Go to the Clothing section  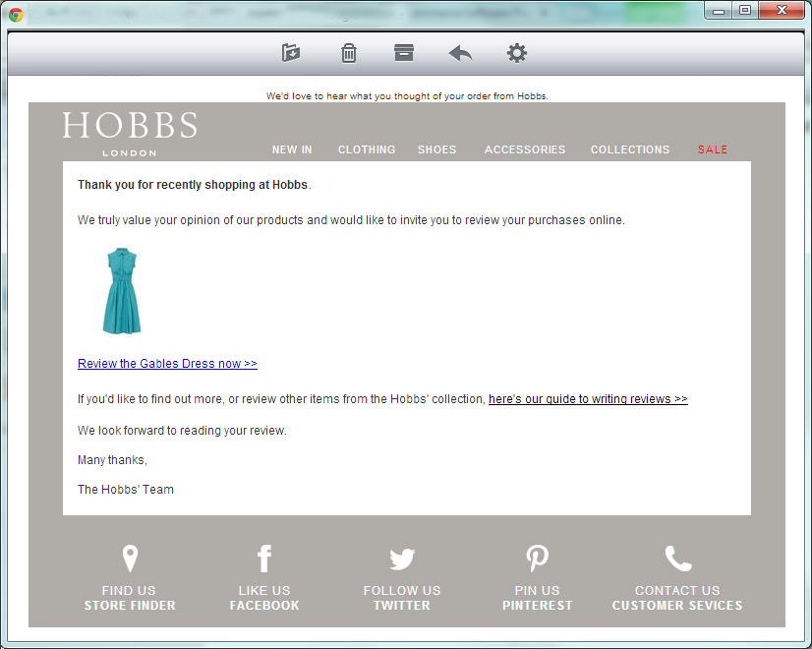pos(367,149)
